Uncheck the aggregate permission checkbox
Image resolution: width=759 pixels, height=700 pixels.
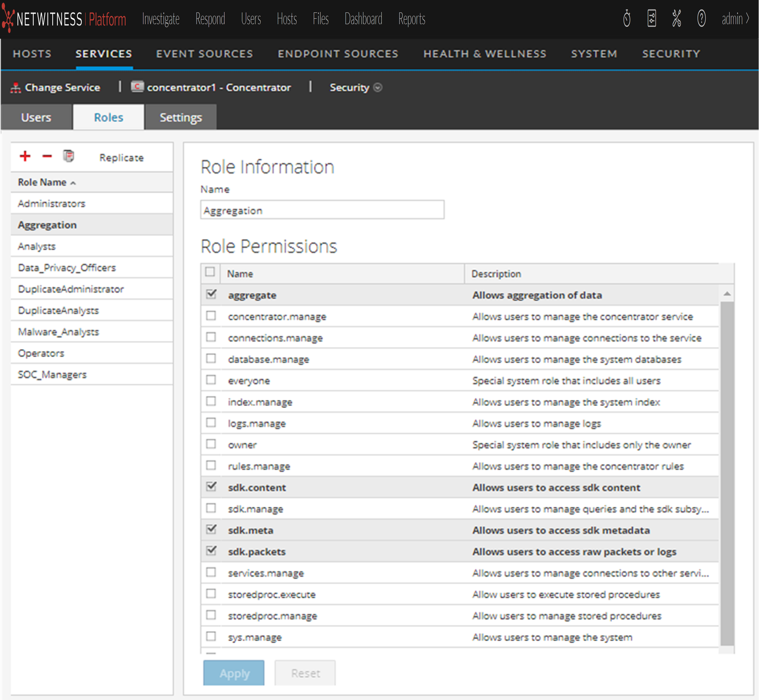(x=211, y=294)
